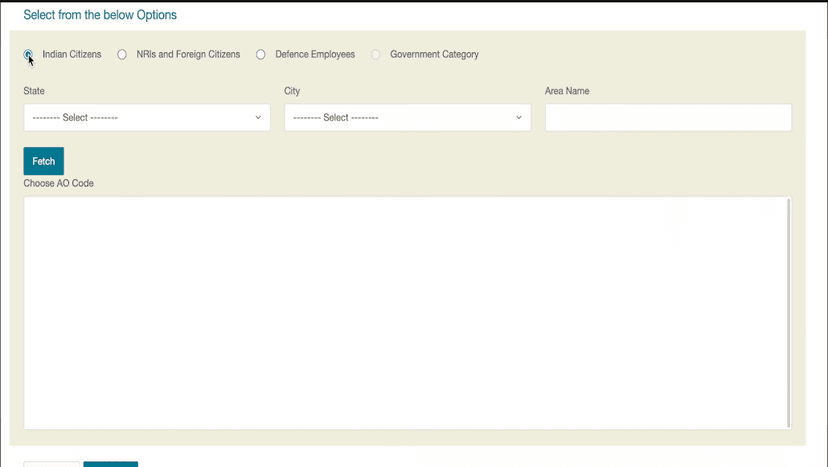Expand the City dropdown list
This screenshot has height=467, width=828.
coord(407,118)
